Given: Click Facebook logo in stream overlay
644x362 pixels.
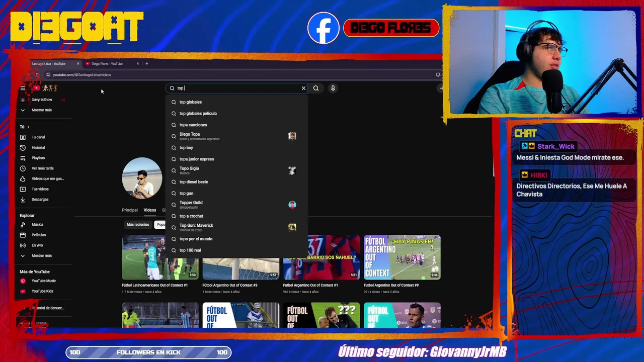Looking at the screenshot, I should tap(324, 28).
